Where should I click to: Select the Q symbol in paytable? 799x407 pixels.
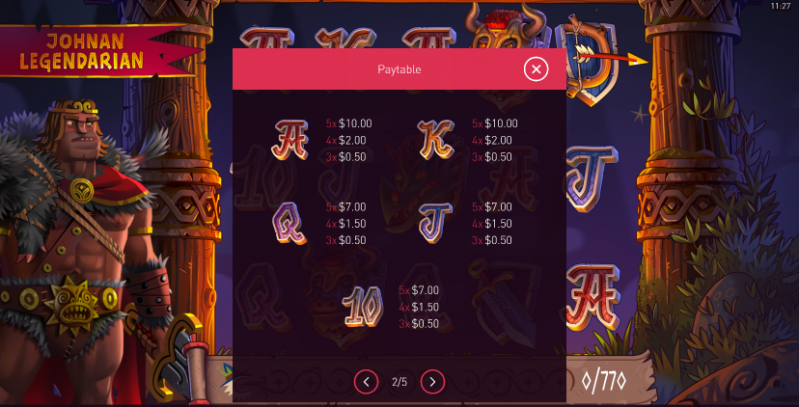tap(289, 223)
